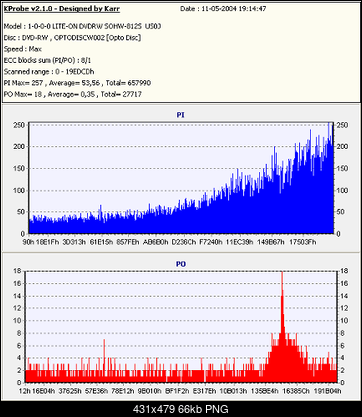The width and height of the screenshot is (362, 417).
Task: Click the "12h" label on the PO x-axis
Action: [24, 391]
